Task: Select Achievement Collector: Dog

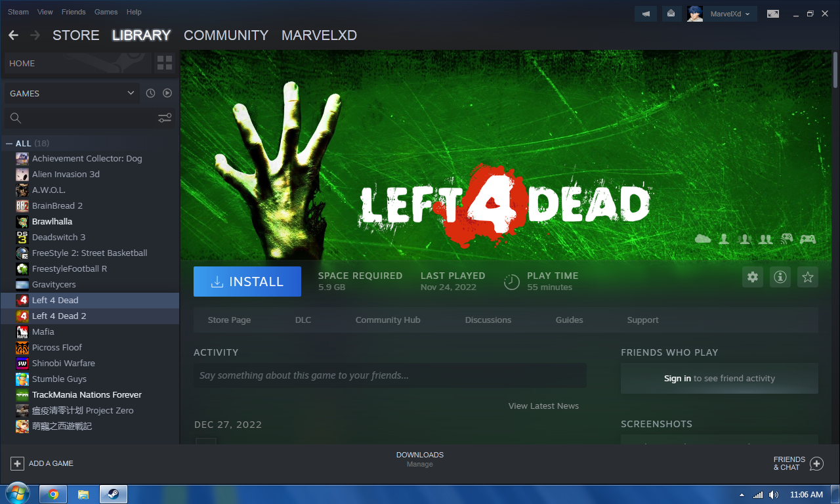Action: click(x=90, y=159)
